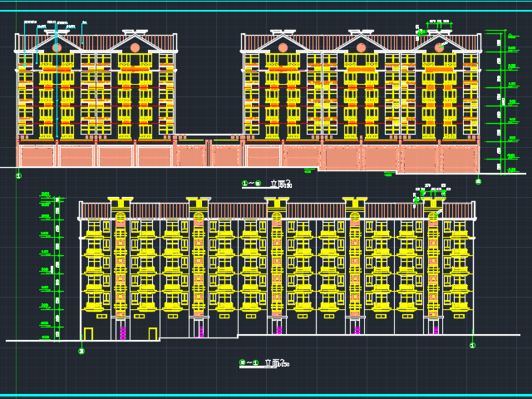Select the axis bubble below lower elevation's left edge
532x399 pixels.
(x=81, y=351)
